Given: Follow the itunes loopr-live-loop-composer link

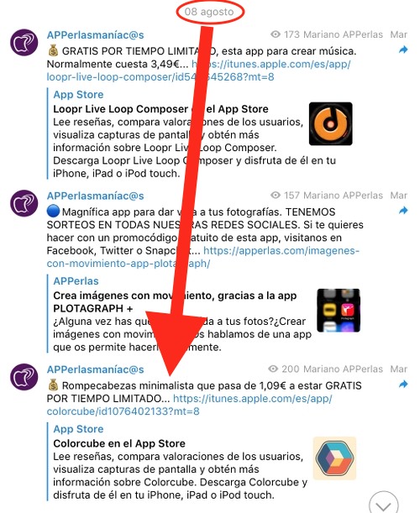Looking at the screenshot, I should (x=199, y=71).
